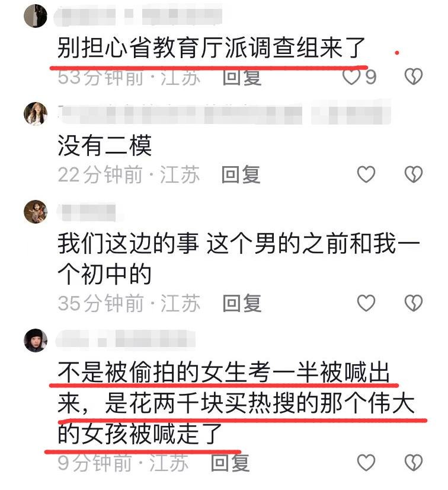Reply to the 53分钟前 comment

[242, 78]
